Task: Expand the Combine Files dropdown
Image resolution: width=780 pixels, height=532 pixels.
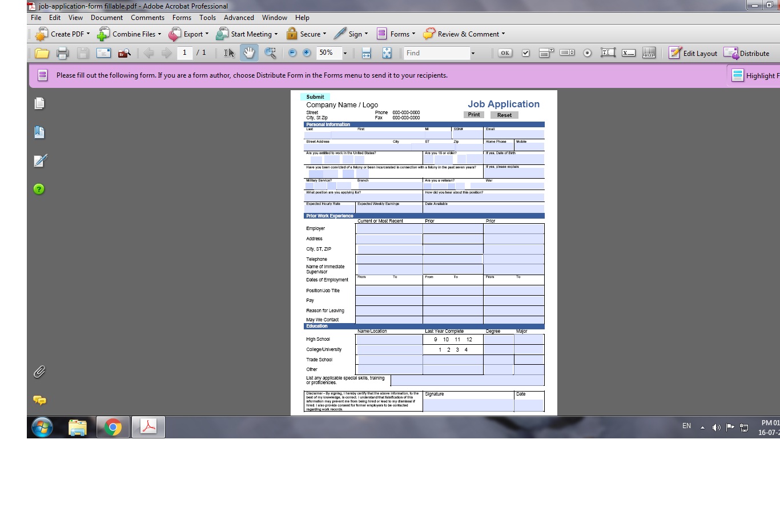Action: pyautogui.click(x=159, y=34)
